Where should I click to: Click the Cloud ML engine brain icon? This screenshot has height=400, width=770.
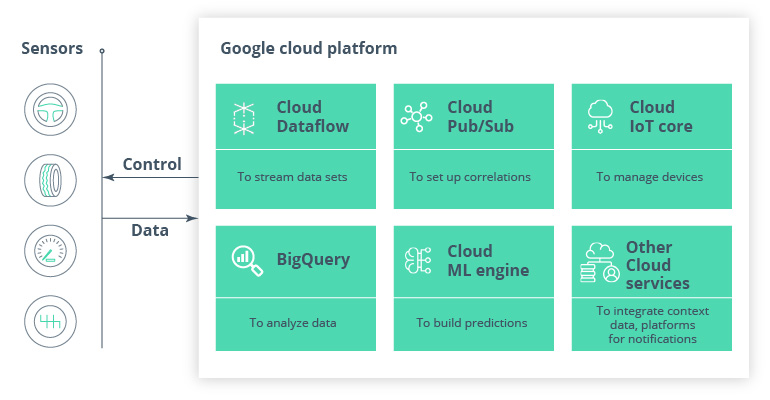(416, 260)
